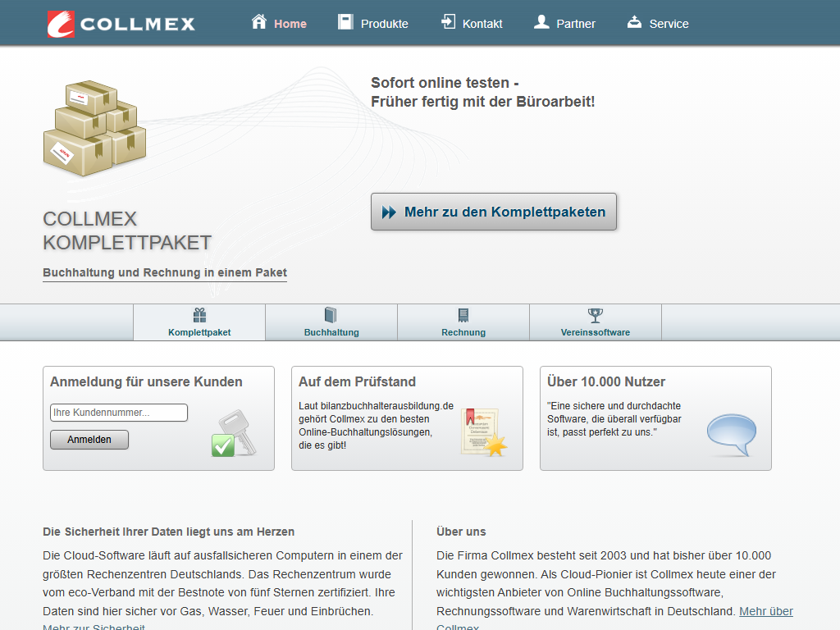Click the Komplettpaket gift icon
Screen dimensions: 840x630
pyautogui.click(x=200, y=315)
